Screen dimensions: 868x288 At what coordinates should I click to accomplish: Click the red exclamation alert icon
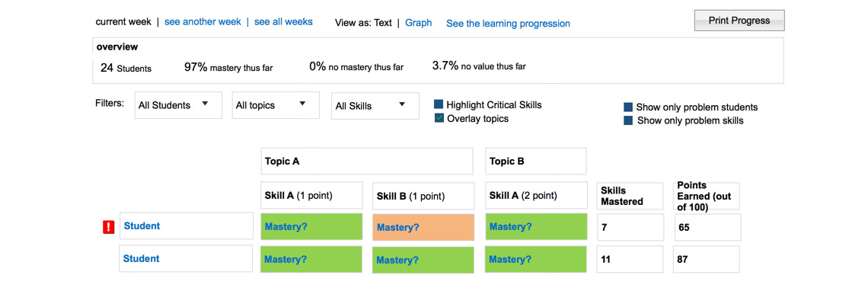(x=108, y=226)
